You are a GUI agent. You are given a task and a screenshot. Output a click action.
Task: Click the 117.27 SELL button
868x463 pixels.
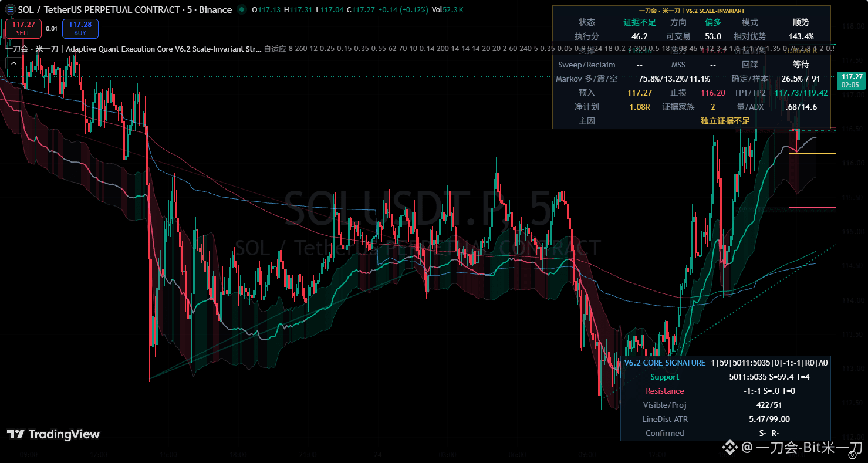(x=23, y=28)
